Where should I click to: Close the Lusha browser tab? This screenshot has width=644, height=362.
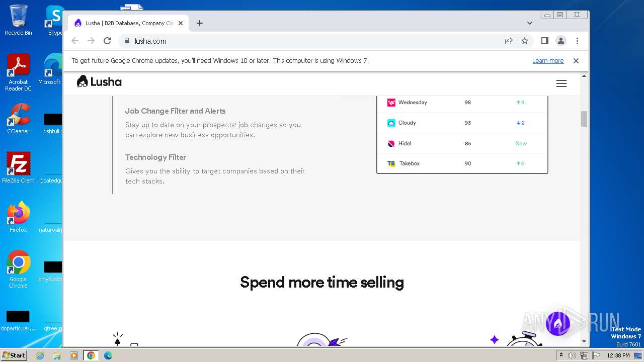181,23
